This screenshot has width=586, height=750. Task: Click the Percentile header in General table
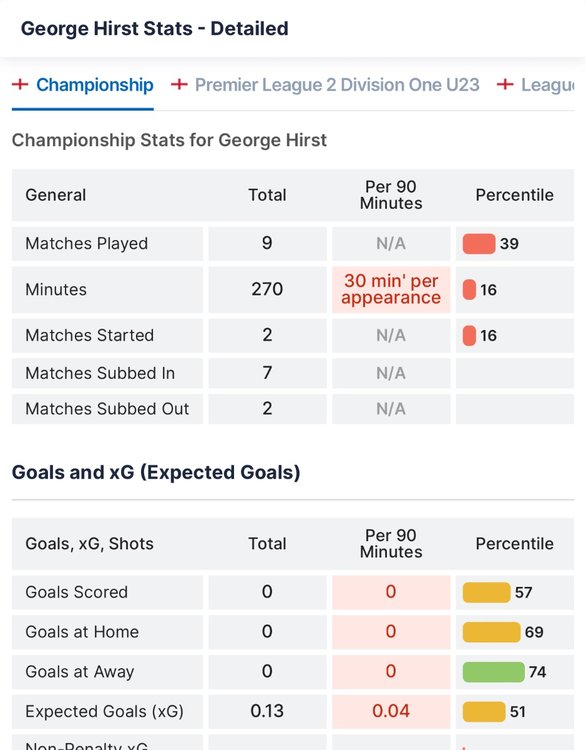click(514, 195)
